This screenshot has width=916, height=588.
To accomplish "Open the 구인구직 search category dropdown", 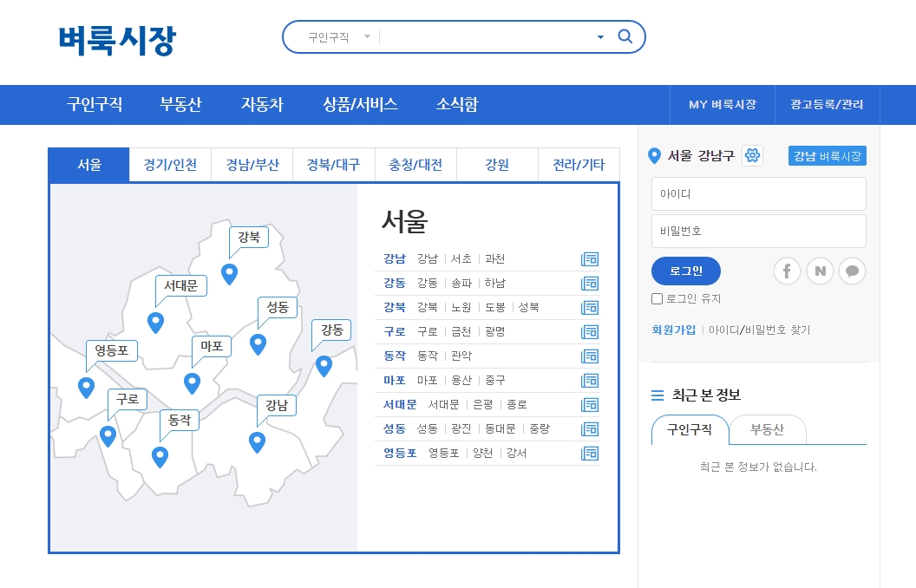I will (x=339, y=36).
